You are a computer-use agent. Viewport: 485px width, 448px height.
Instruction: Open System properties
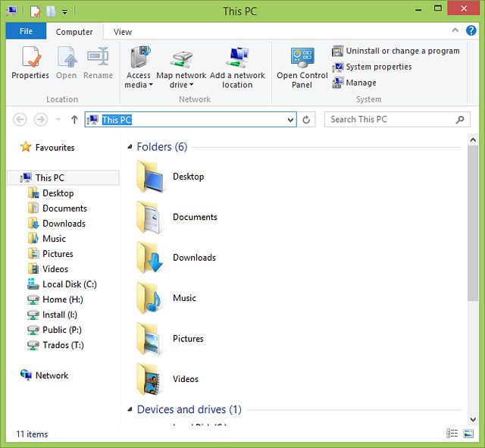372,67
